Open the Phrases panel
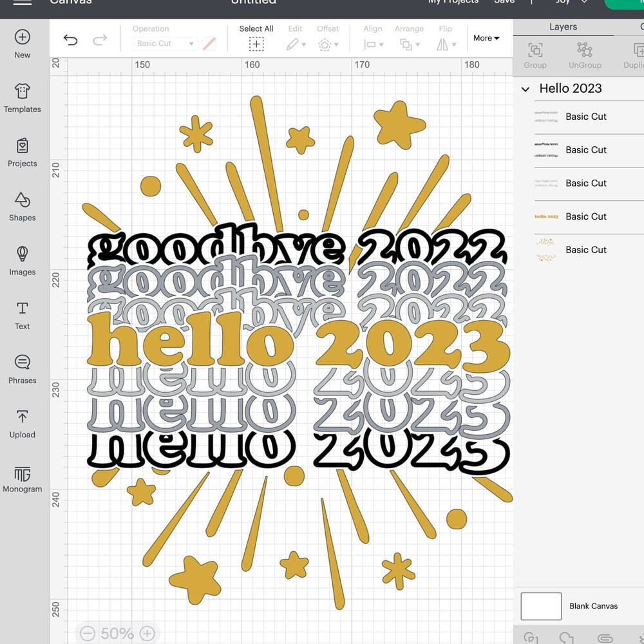The width and height of the screenshot is (644, 644). (22, 363)
